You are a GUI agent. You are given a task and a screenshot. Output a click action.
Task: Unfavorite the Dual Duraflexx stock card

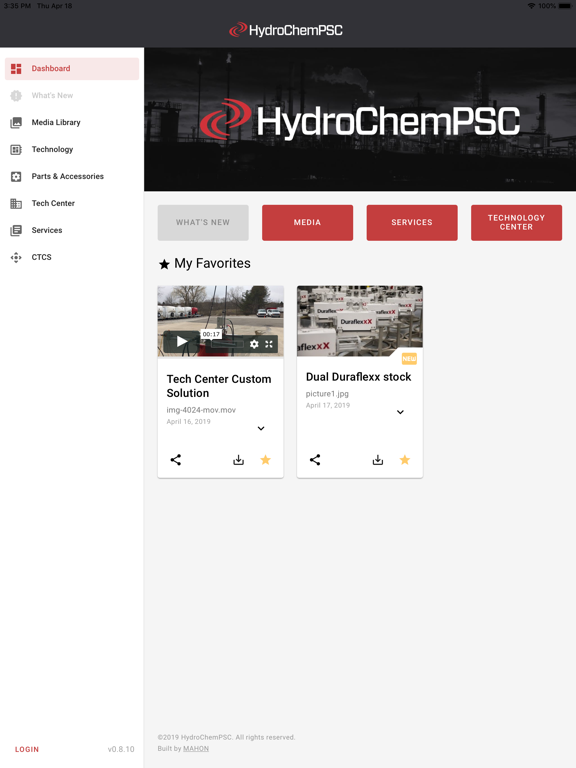[x=405, y=459]
